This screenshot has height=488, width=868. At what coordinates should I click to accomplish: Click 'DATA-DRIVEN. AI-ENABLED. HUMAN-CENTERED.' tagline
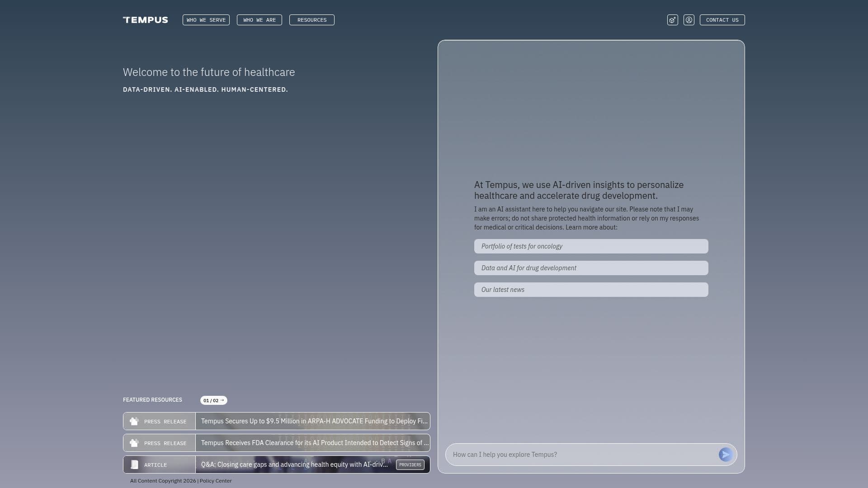pos(205,89)
